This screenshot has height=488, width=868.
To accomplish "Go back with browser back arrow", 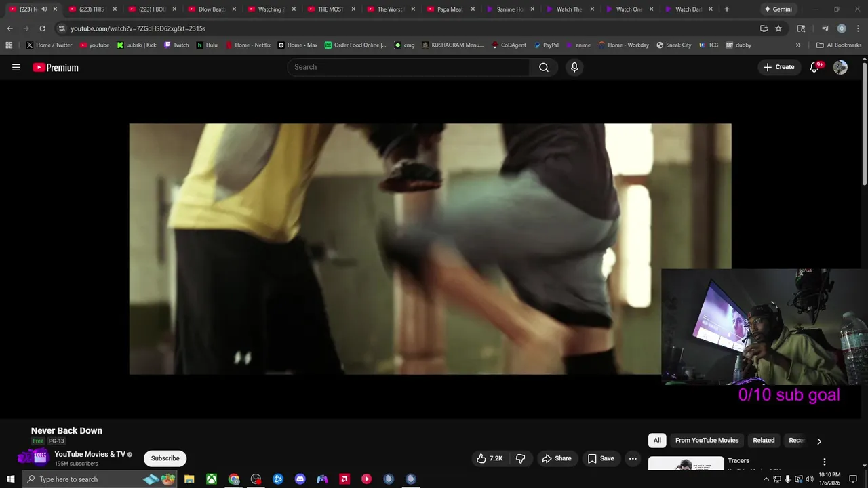I will 9,28.
